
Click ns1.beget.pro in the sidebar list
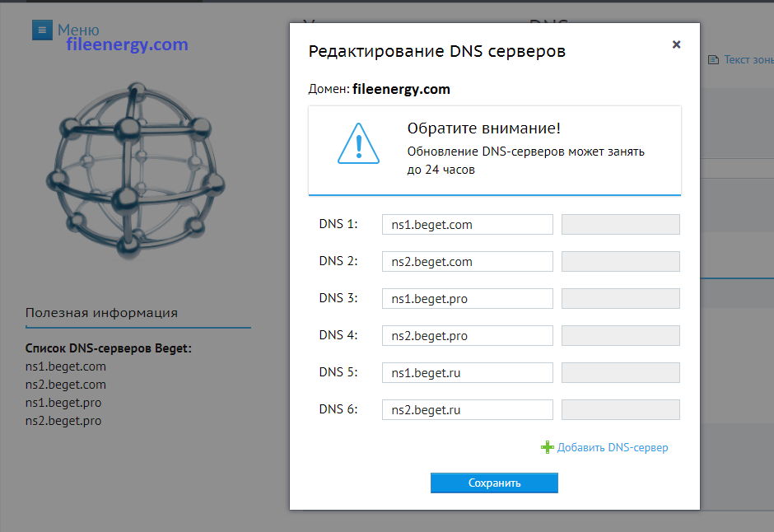63,403
